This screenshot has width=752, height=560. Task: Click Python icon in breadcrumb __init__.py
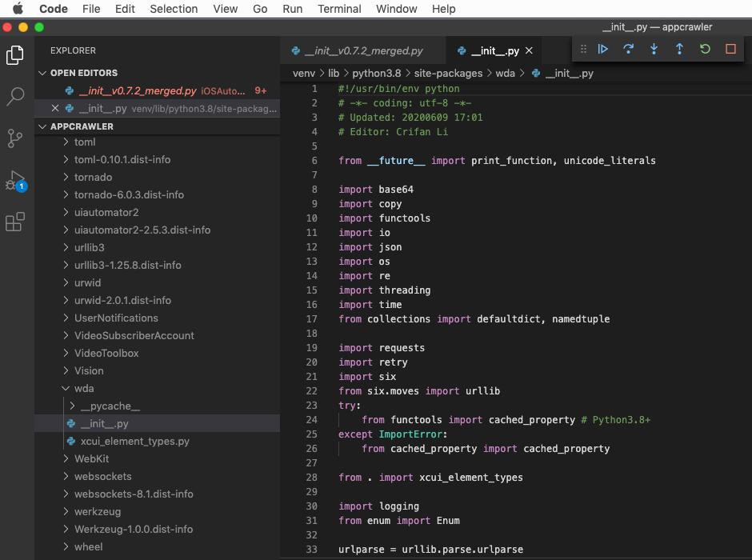tap(536, 74)
